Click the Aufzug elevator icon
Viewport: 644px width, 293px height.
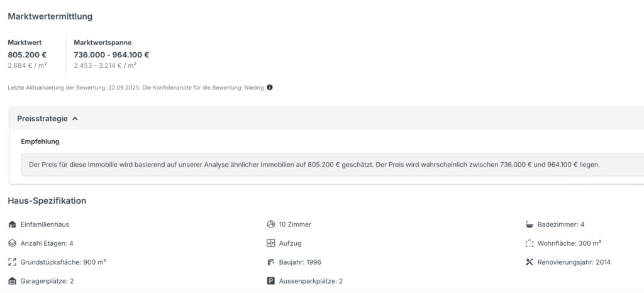(271, 243)
